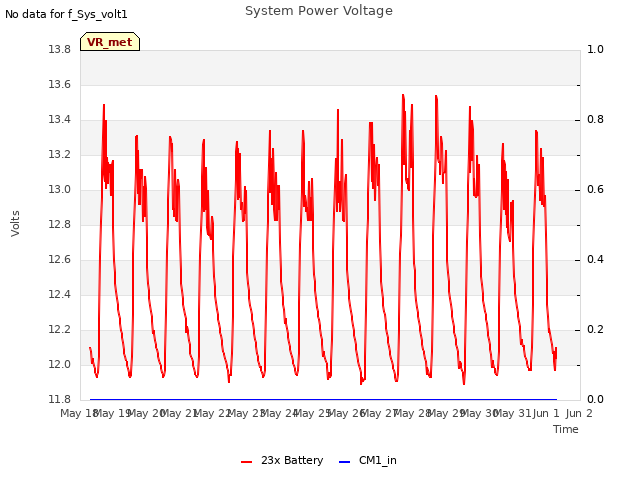Select the CM1_in legend label
The width and height of the screenshot is (640, 480).
[378, 460]
